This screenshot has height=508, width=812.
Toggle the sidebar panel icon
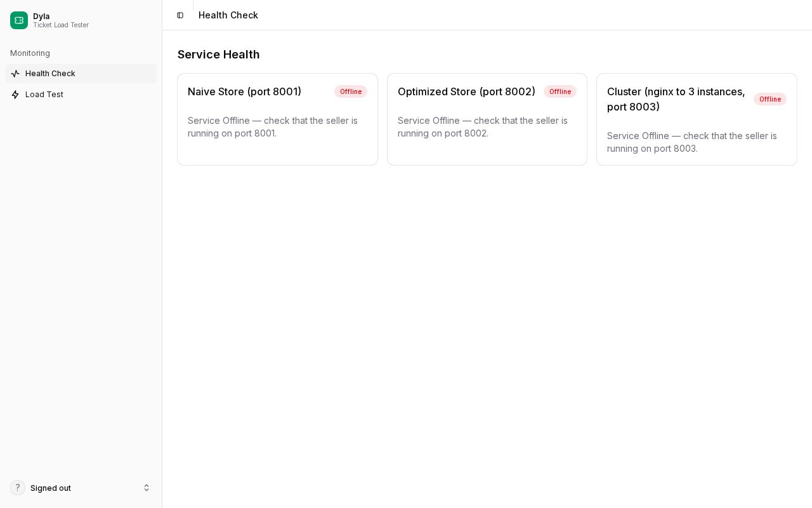tap(180, 15)
